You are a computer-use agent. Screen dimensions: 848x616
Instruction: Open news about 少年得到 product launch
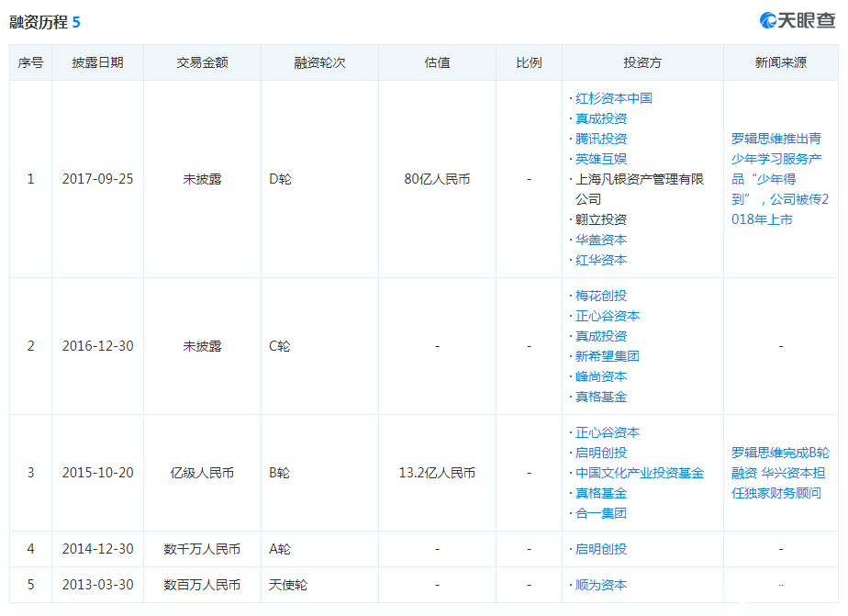pyautogui.click(x=780, y=179)
